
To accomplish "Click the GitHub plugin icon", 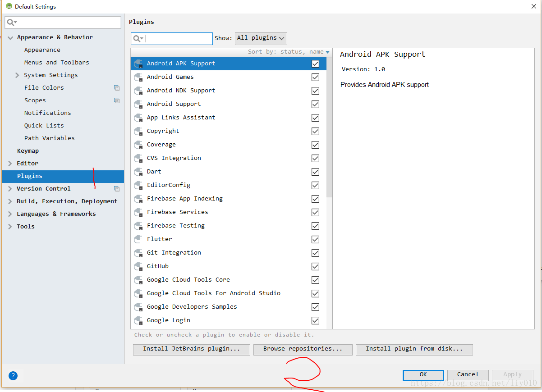I will [x=139, y=266].
